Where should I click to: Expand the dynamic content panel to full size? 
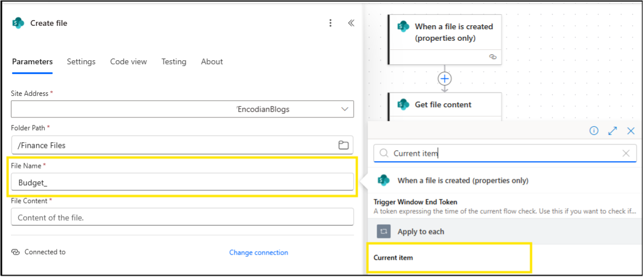coord(613,131)
